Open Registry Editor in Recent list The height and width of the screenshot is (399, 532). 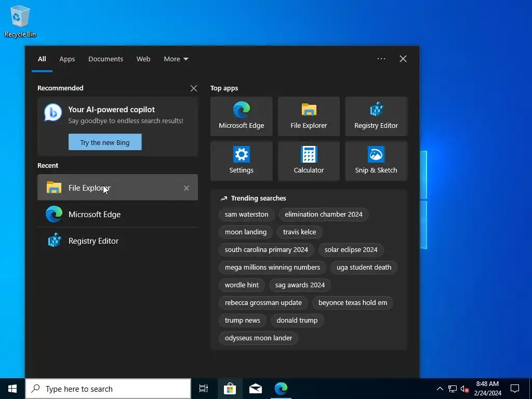pos(117,241)
